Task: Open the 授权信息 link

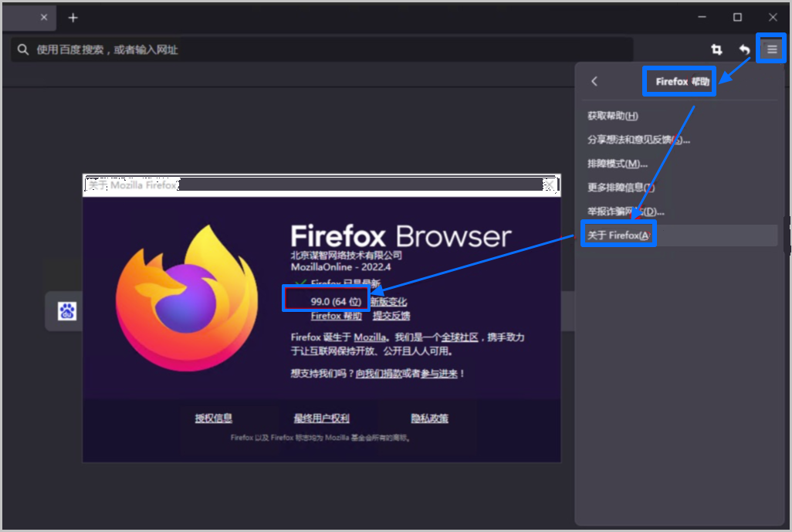Action: tap(214, 418)
